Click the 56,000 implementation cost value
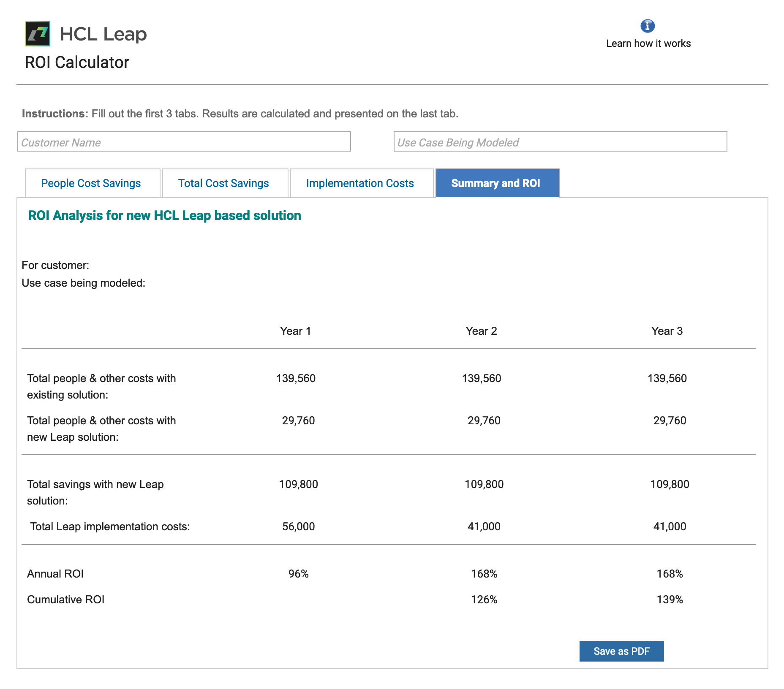This screenshot has width=784, height=689. coord(298,526)
